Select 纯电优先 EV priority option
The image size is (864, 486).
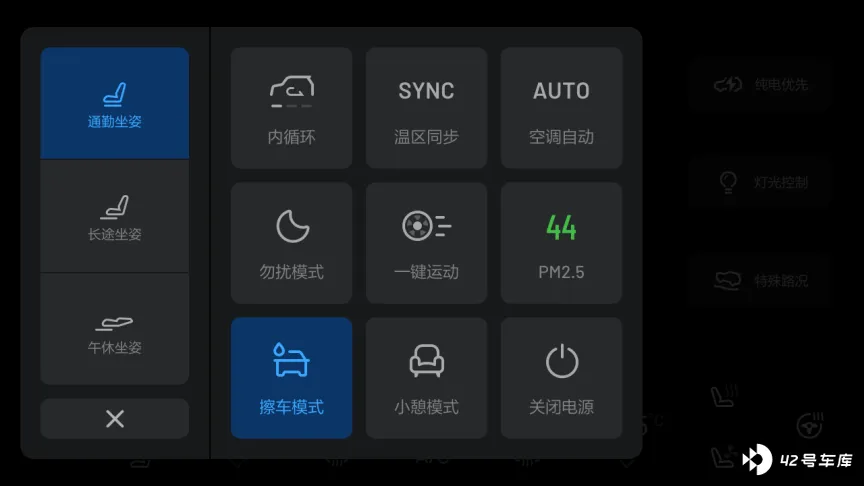(x=760, y=85)
